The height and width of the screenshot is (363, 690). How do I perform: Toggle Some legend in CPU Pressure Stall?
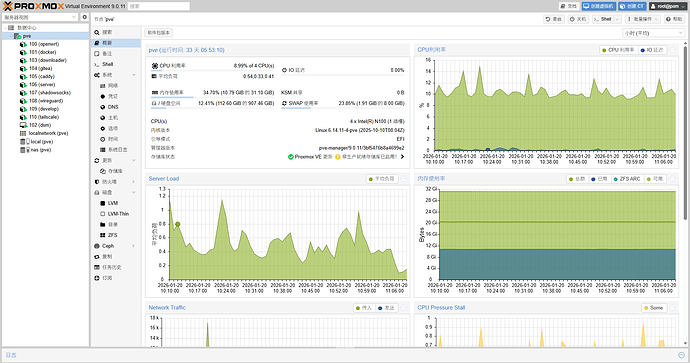pos(653,308)
